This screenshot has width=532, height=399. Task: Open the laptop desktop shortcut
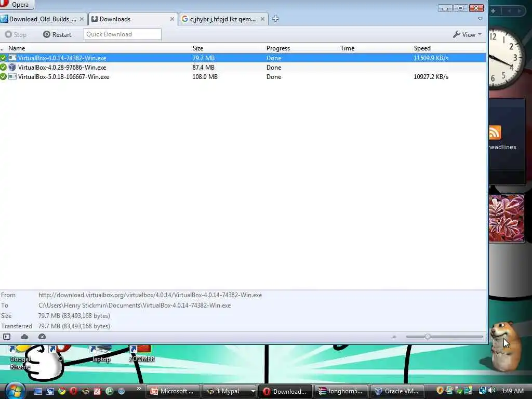click(x=101, y=354)
